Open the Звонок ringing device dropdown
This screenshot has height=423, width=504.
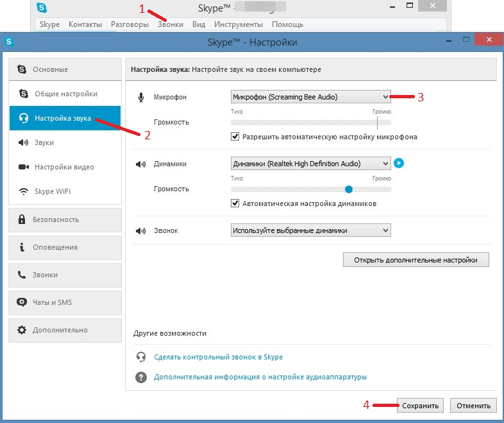310,230
